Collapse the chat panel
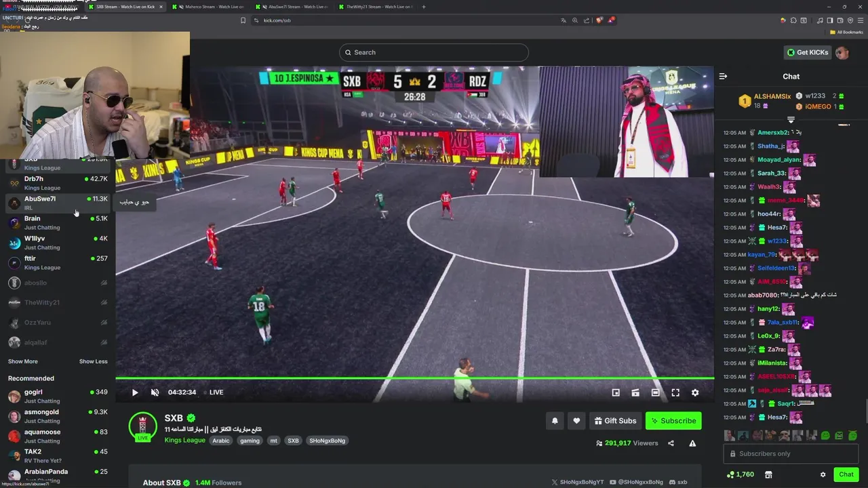 (723, 77)
